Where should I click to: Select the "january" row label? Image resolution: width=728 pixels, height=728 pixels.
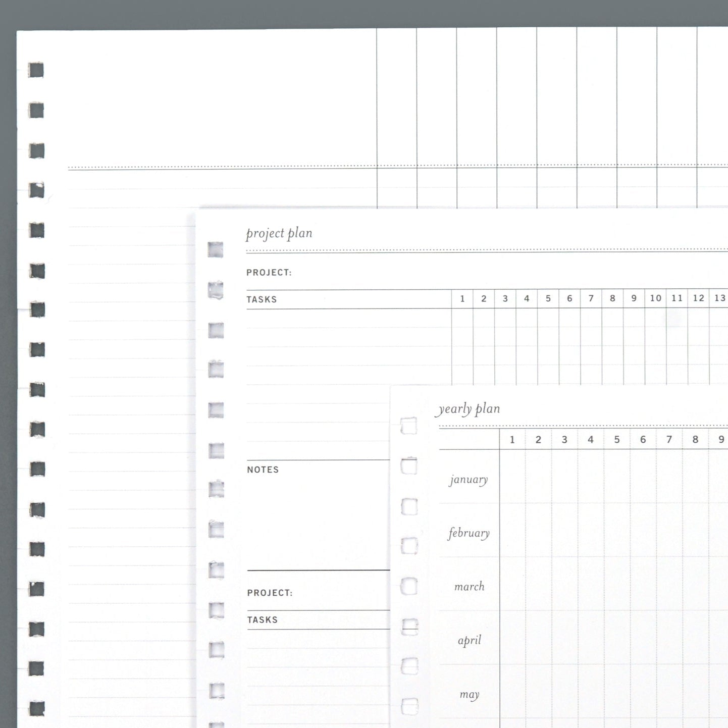click(x=469, y=480)
